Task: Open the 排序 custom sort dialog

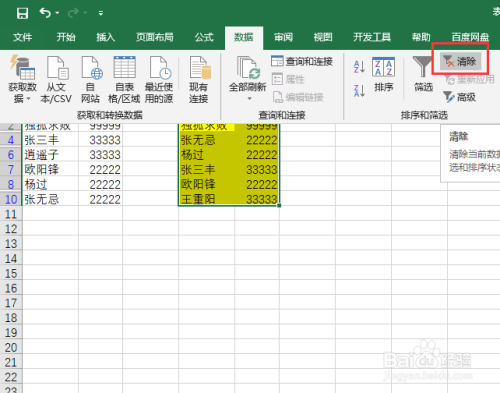Action: pyautogui.click(x=384, y=75)
